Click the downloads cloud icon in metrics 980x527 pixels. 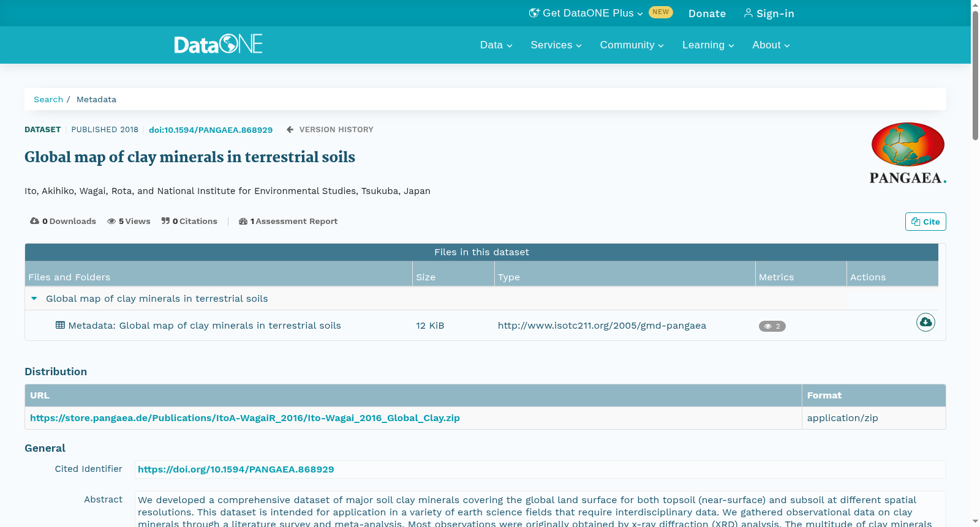[34, 221]
